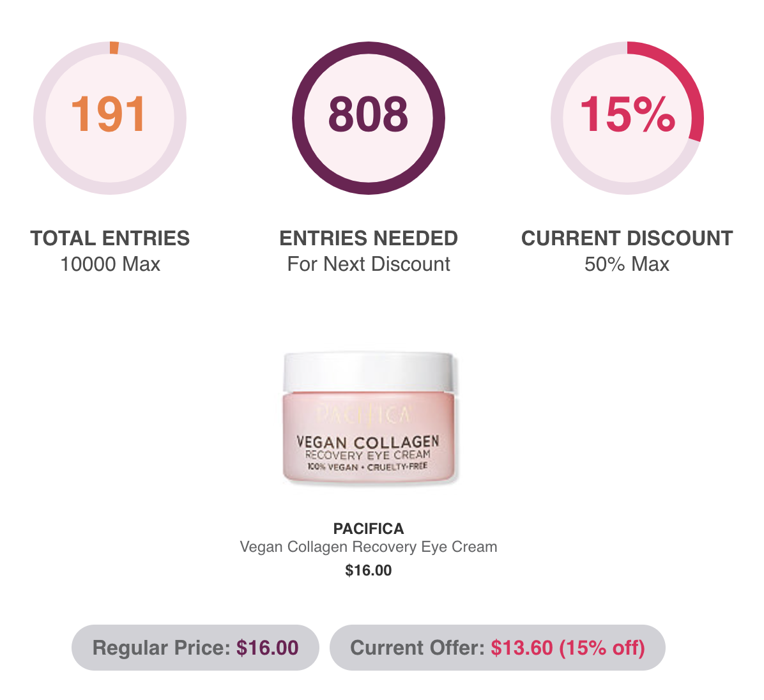
Task: Click the ENTRIES NEEDED heading
Action: click(369, 238)
